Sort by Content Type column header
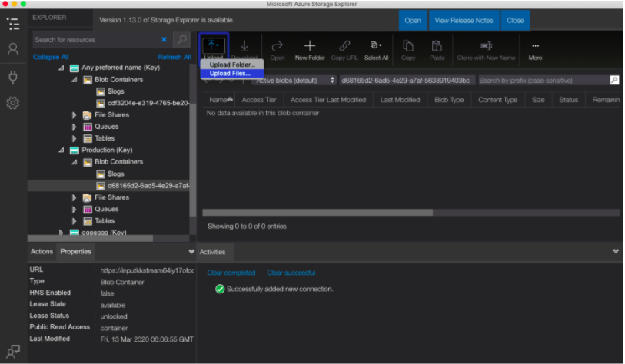Image resolution: width=625 pixels, height=364 pixels. pyautogui.click(x=498, y=100)
